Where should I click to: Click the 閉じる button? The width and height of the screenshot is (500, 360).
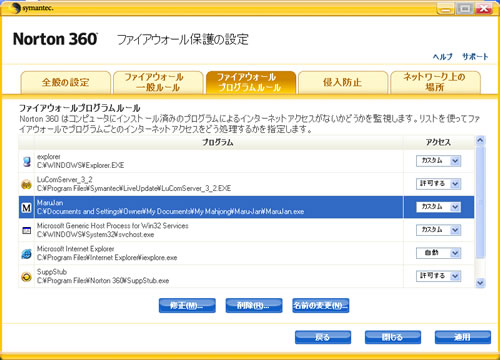[393, 337]
